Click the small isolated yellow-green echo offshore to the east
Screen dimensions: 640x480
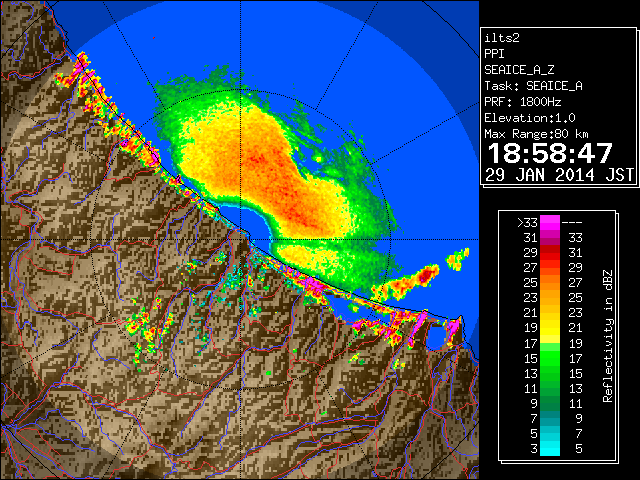coord(457,259)
